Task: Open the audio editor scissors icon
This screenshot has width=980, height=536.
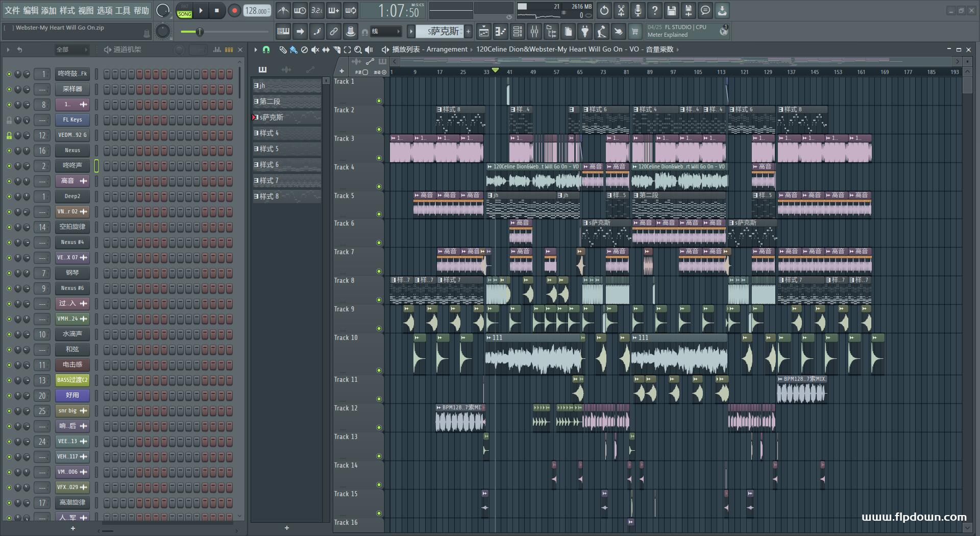Action: coord(621,10)
